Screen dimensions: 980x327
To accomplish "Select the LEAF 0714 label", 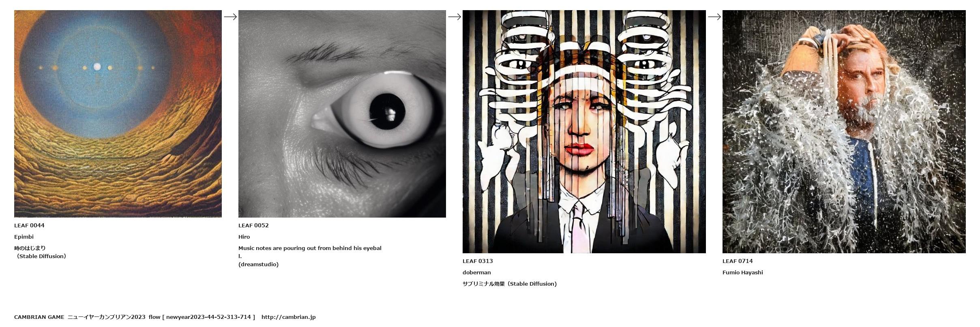I will 738,261.
